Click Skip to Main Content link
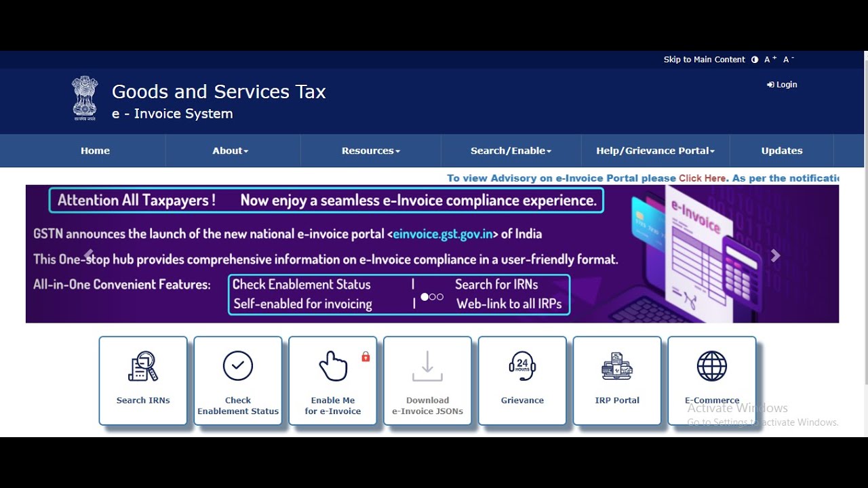The width and height of the screenshot is (868, 488). pos(704,60)
